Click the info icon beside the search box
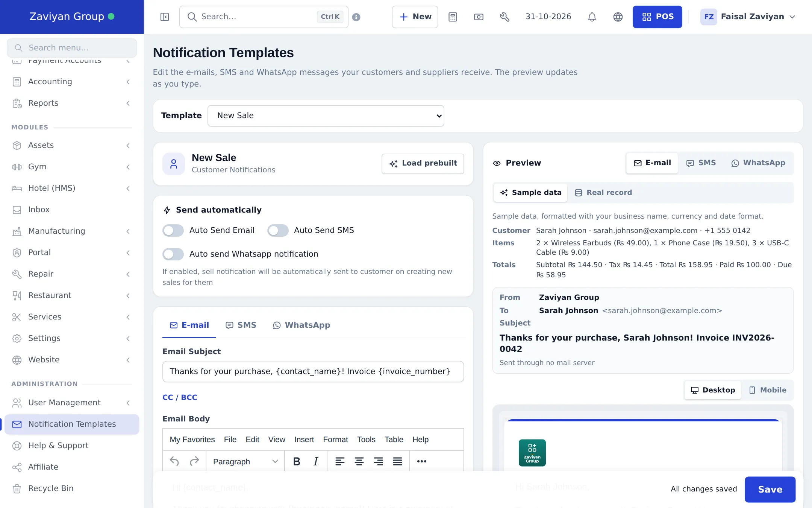 [x=356, y=17]
